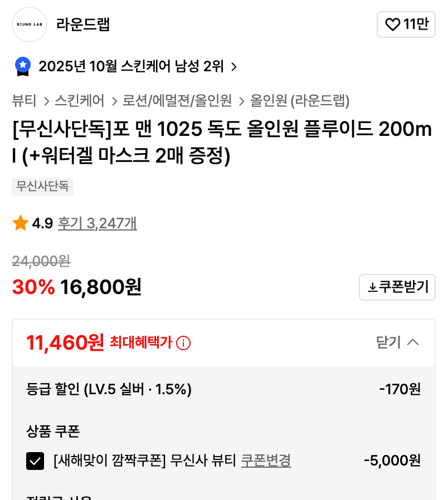448x500 pixels.
Task: Go to 뷰티 breadcrumb category
Action: click(24, 101)
